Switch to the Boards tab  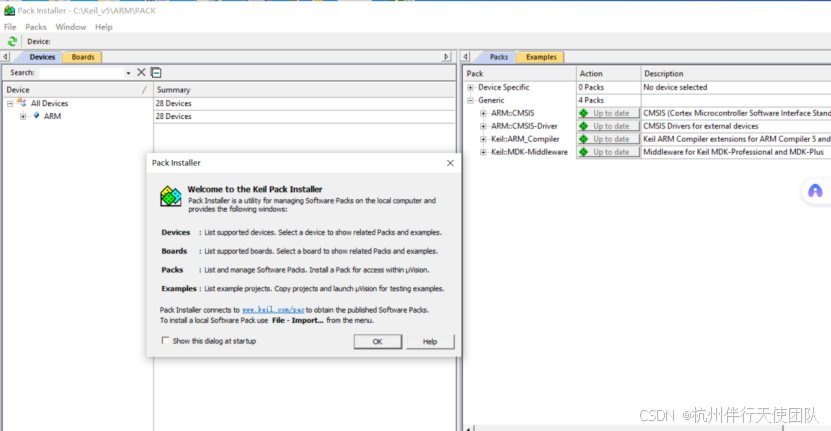[x=83, y=57]
